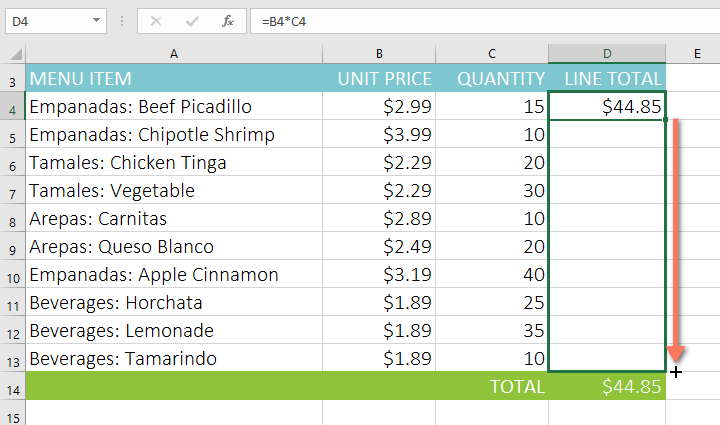Click the Insert Function fx icon
Image resolution: width=720 pixels, height=425 pixels.
pyautogui.click(x=228, y=20)
